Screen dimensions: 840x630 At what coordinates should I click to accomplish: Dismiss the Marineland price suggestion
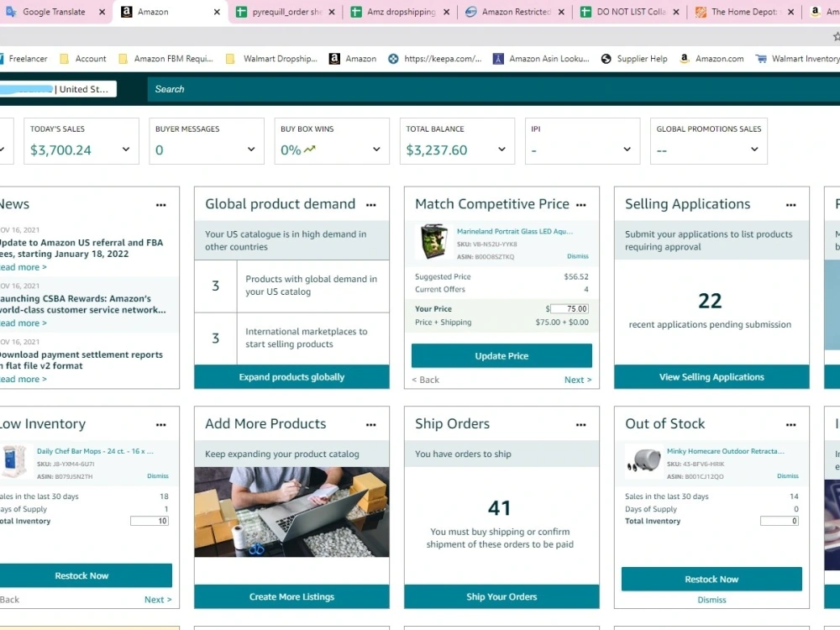(x=578, y=256)
